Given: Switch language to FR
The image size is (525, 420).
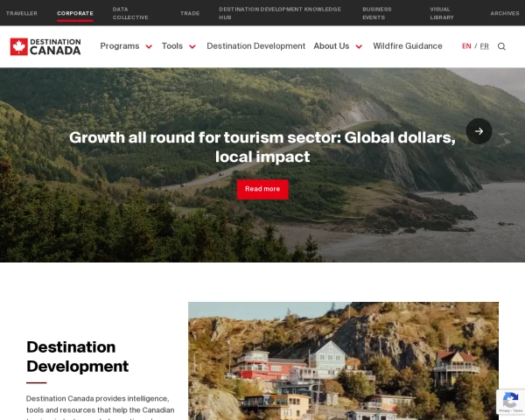Looking at the screenshot, I should pyautogui.click(x=484, y=46).
